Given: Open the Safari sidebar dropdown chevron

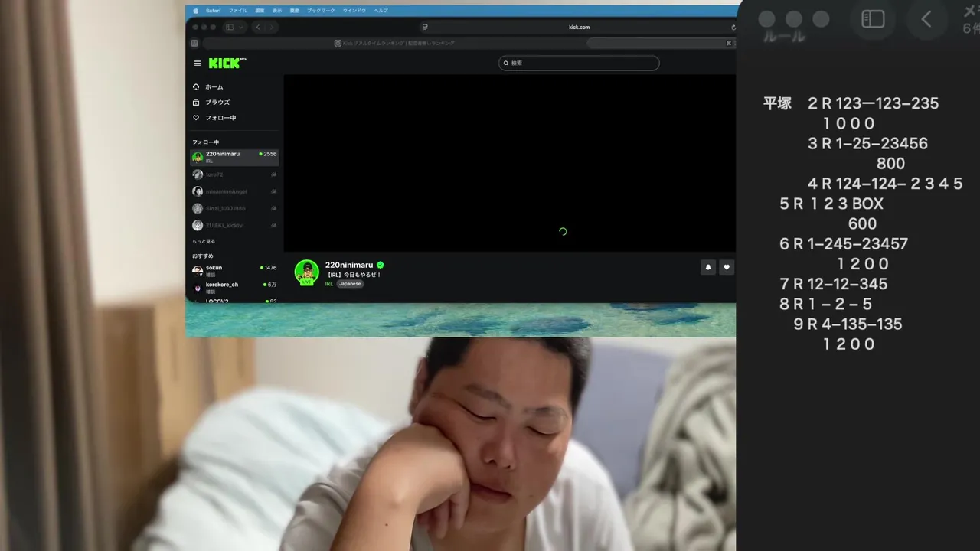Looking at the screenshot, I should (x=241, y=27).
